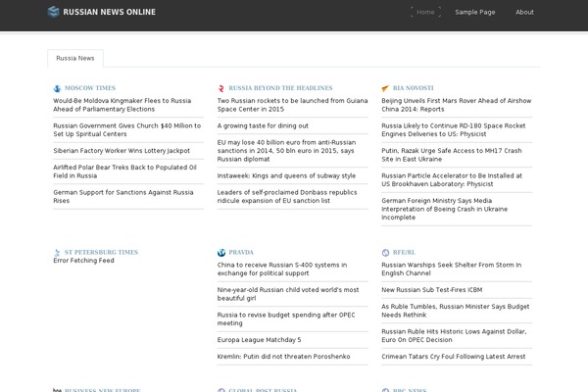Open 'Russian Warships Seek Shelter From Storm' article

pyautogui.click(x=452, y=269)
